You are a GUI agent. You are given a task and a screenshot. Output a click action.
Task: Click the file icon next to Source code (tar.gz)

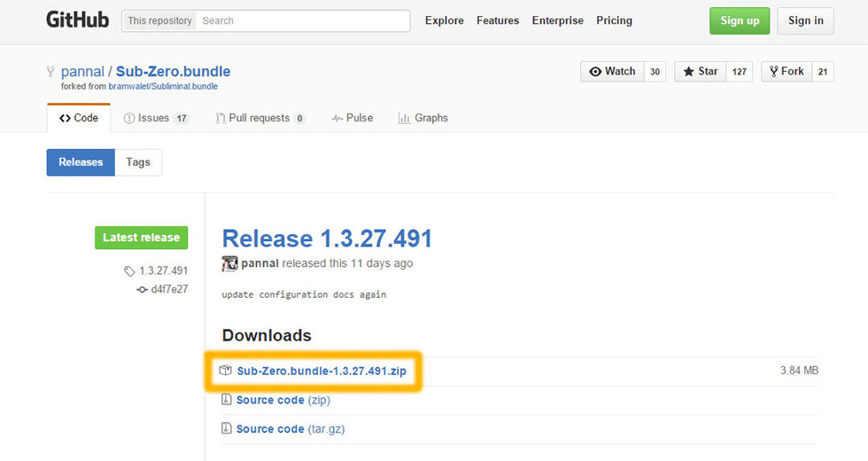(226, 429)
